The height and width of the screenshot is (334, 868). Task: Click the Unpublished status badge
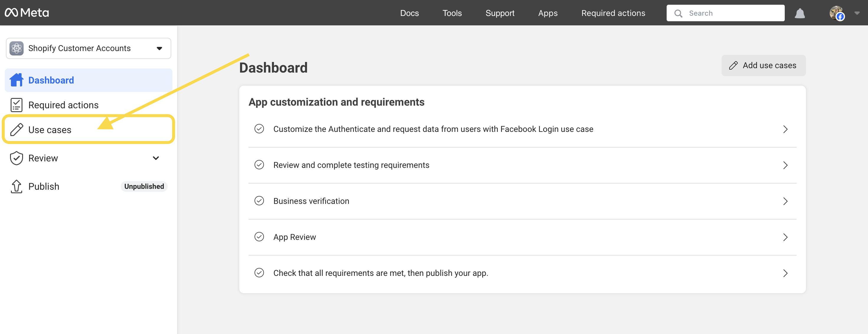click(144, 186)
